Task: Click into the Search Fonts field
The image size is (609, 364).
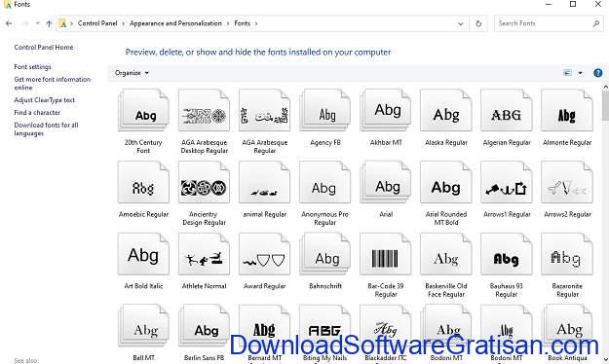Action: tap(544, 23)
